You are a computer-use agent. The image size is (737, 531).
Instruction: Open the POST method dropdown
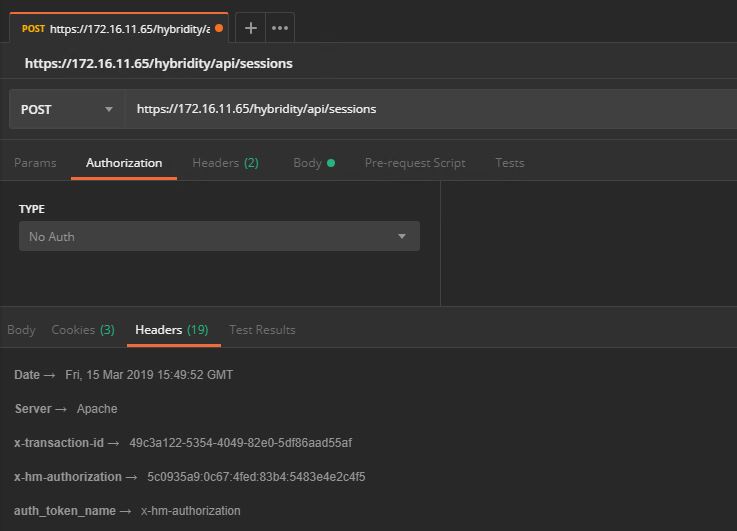click(x=67, y=109)
